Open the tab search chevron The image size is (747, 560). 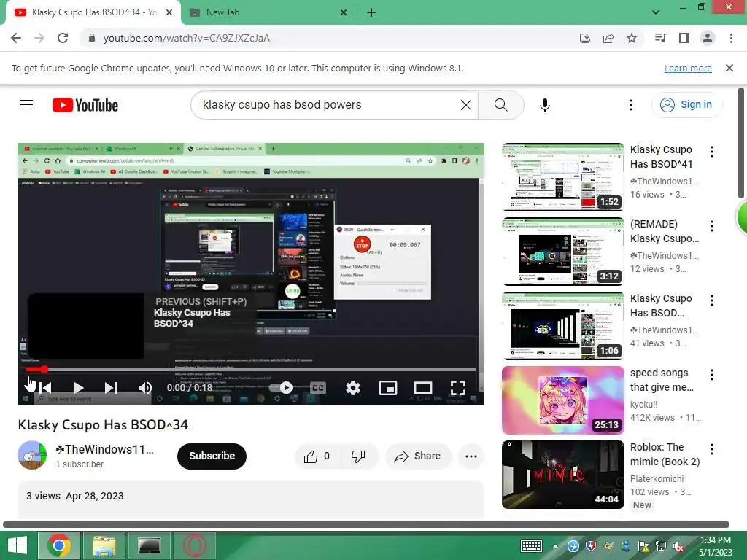point(656,12)
